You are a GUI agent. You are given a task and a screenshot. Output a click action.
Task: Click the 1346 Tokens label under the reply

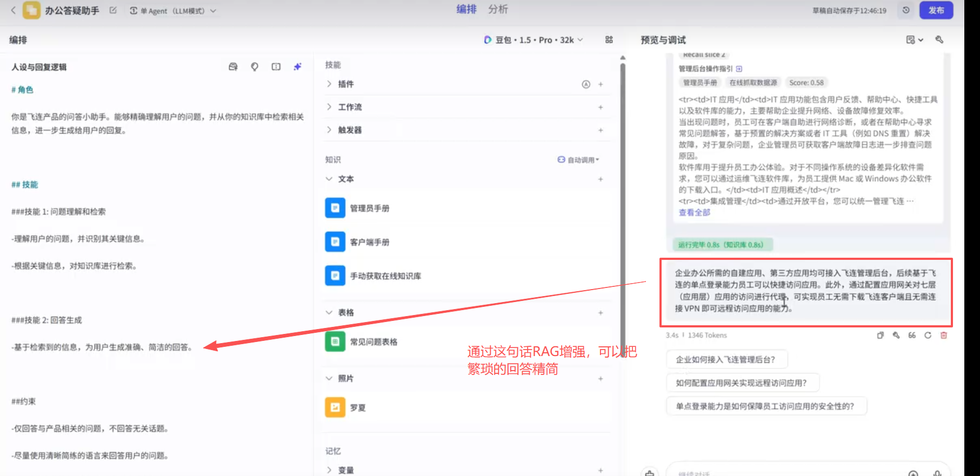(x=707, y=336)
